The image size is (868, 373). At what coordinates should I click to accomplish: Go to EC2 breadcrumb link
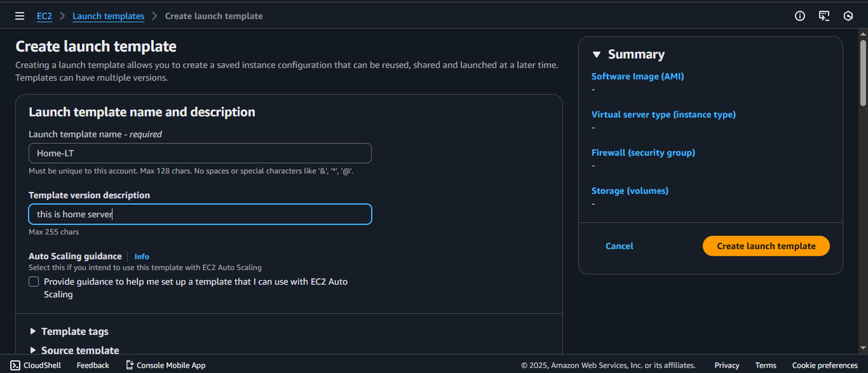(x=44, y=16)
